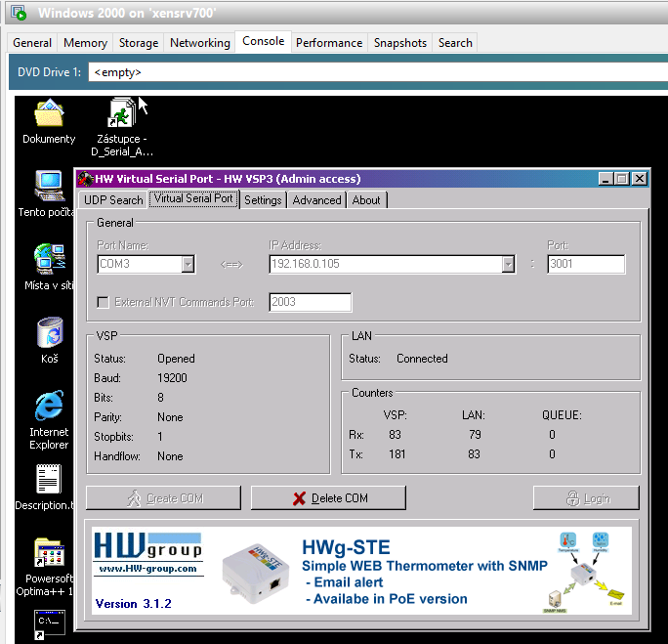Viewport: 668px width, 644px height.
Task: Open the Koš recycle bin icon
Action: point(49,333)
